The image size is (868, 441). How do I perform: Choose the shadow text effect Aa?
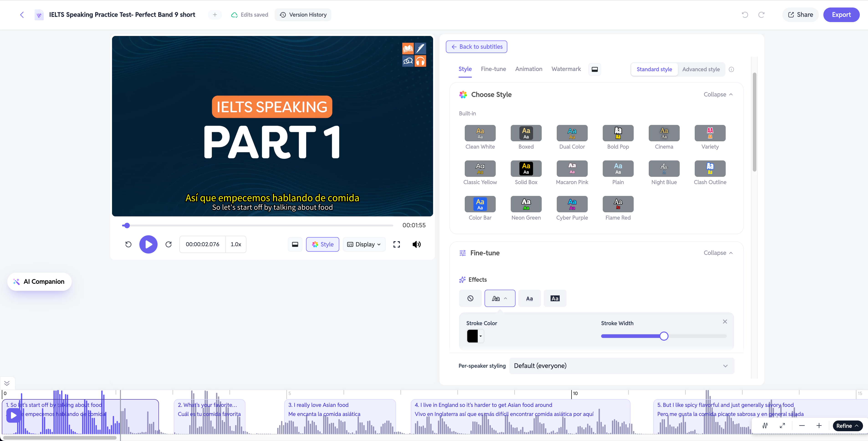click(529, 298)
